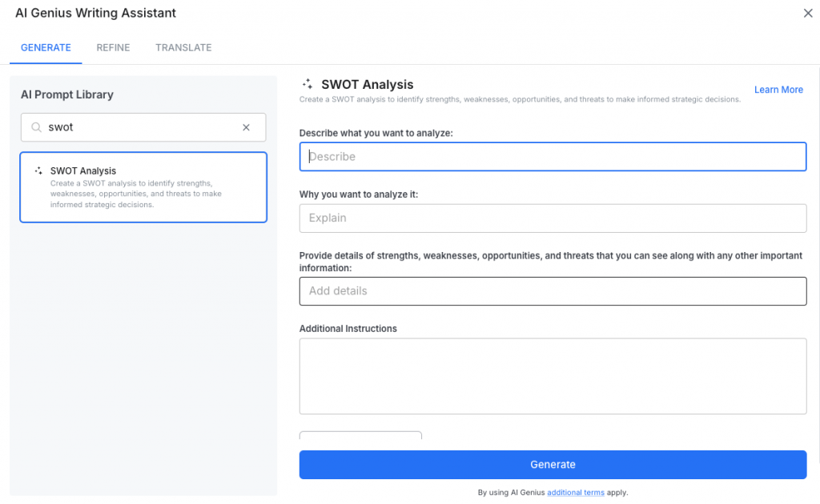Click the SWOT Analysis page title
This screenshot has width=820, height=504.
pyautogui.click(x=367, y=84)
